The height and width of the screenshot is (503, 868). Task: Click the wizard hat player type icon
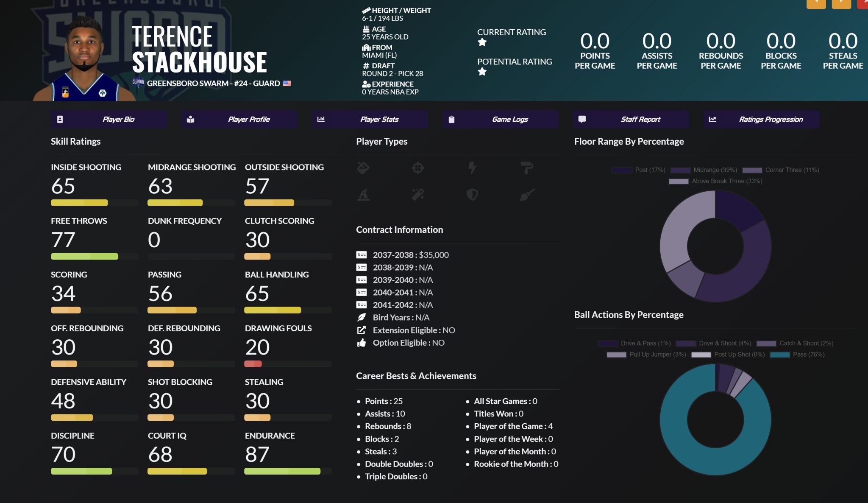click(x=363, y=195)
